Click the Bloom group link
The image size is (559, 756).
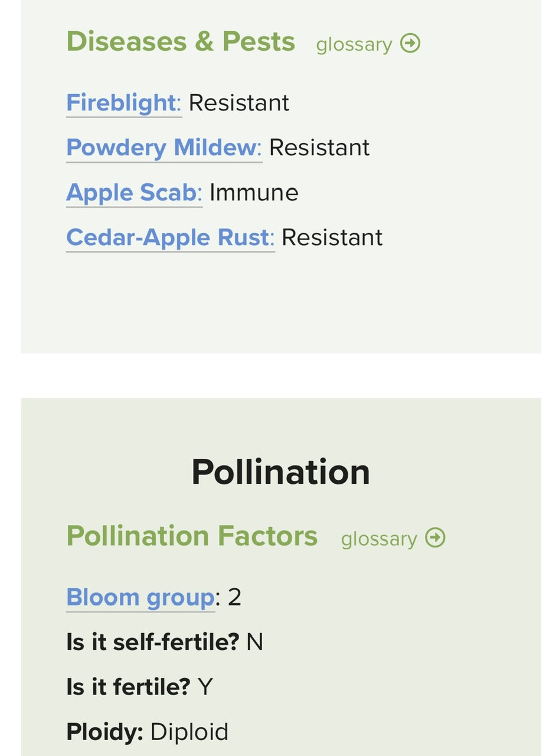click(140, 597)
